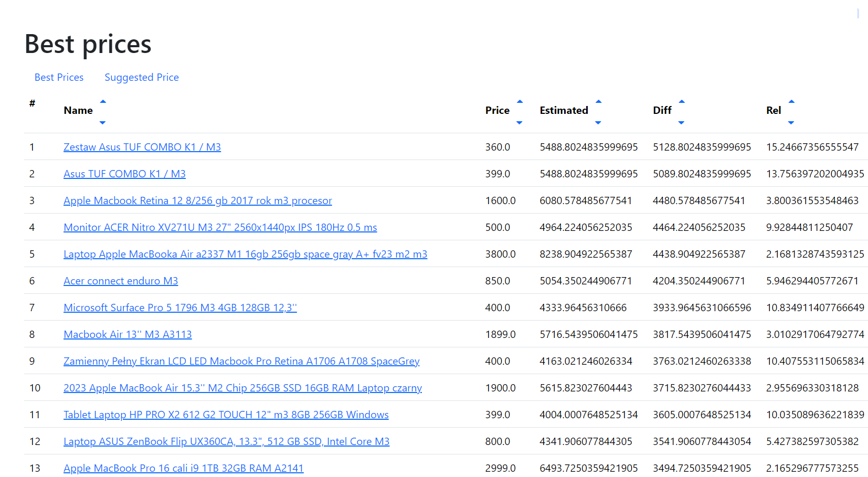868x477 pixels.
Task: Select rel value 9.92844811250407
Action: point(809,227)
